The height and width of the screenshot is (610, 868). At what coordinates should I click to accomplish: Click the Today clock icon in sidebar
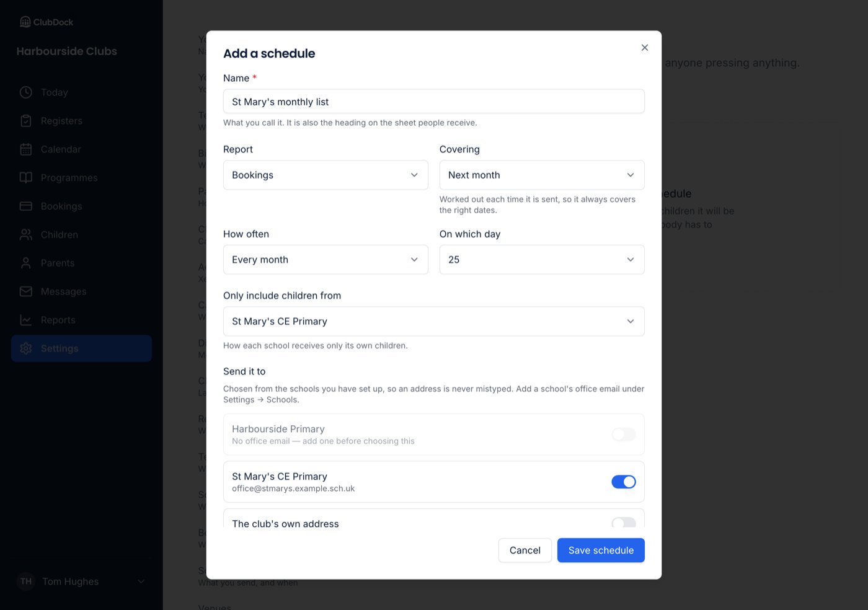click(26, 92)
